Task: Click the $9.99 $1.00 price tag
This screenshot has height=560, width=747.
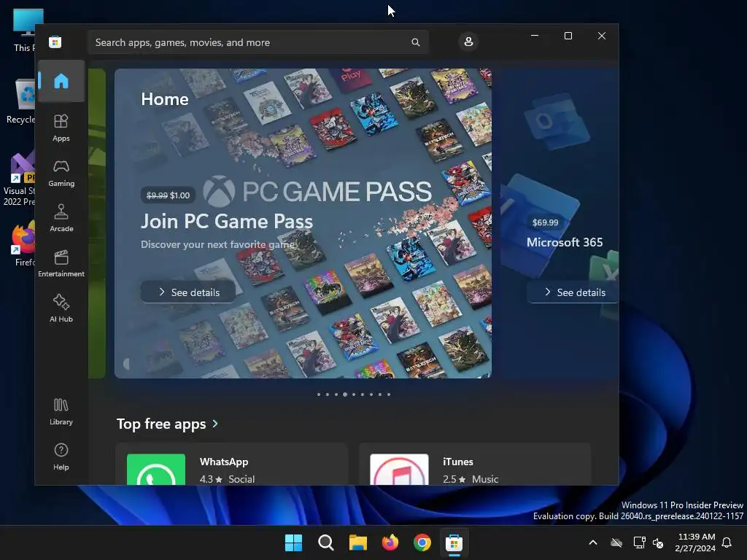Action: pos(168,195)
